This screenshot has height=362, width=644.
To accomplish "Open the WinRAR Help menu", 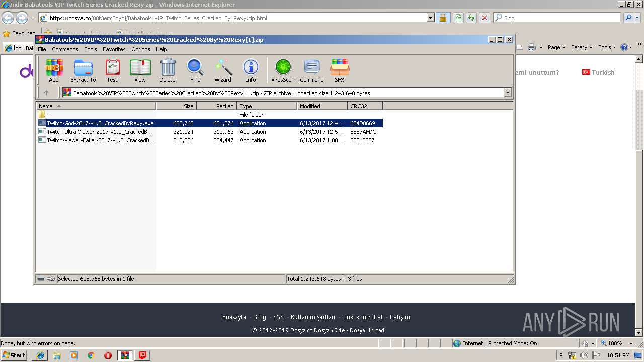I will [x=161, y=49].
